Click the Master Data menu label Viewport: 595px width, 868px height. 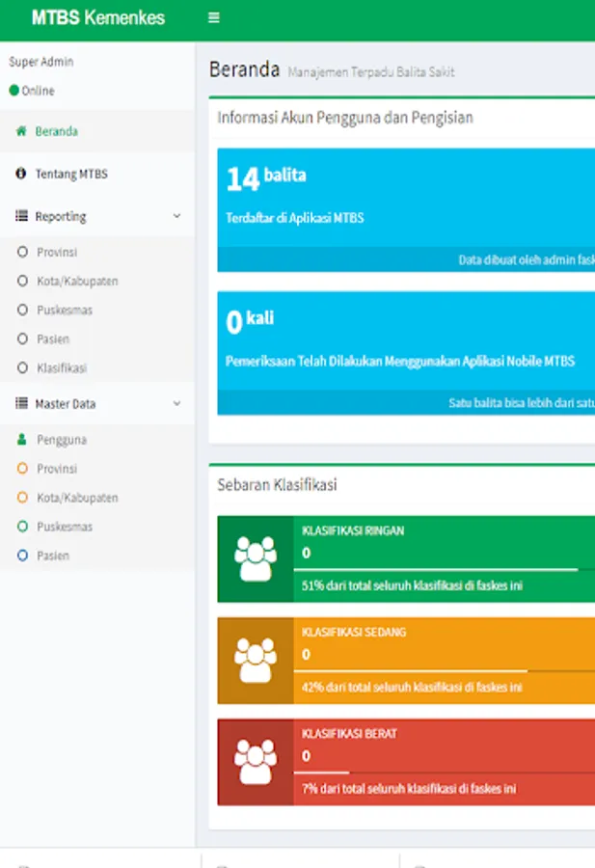pos(66,404)
